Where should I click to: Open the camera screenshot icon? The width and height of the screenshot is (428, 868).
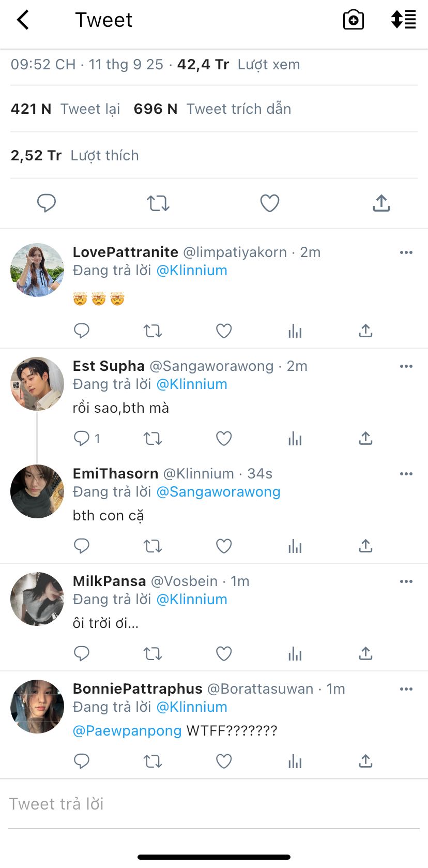354,20
